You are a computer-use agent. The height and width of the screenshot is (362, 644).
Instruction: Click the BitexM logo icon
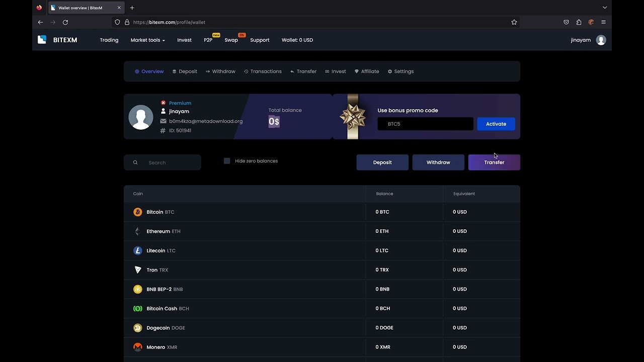click(x=42, y=40)
